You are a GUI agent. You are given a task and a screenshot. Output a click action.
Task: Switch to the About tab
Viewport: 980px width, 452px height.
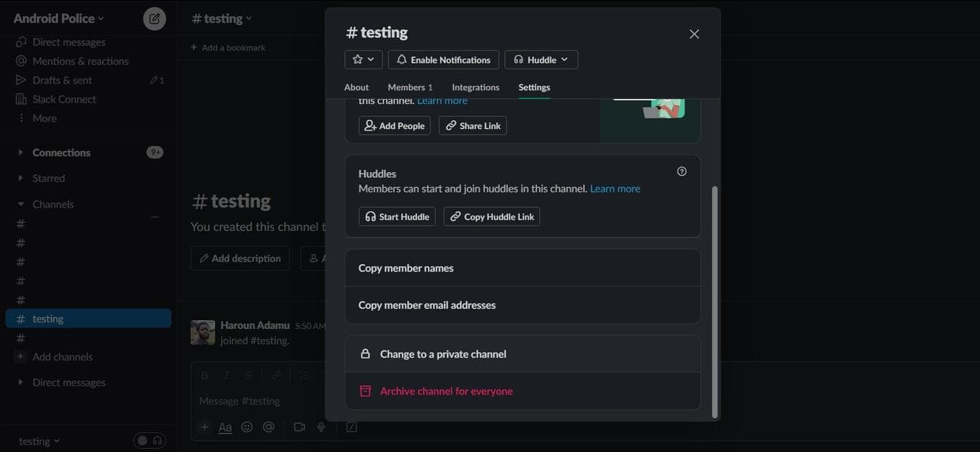(x=357, y=88)
